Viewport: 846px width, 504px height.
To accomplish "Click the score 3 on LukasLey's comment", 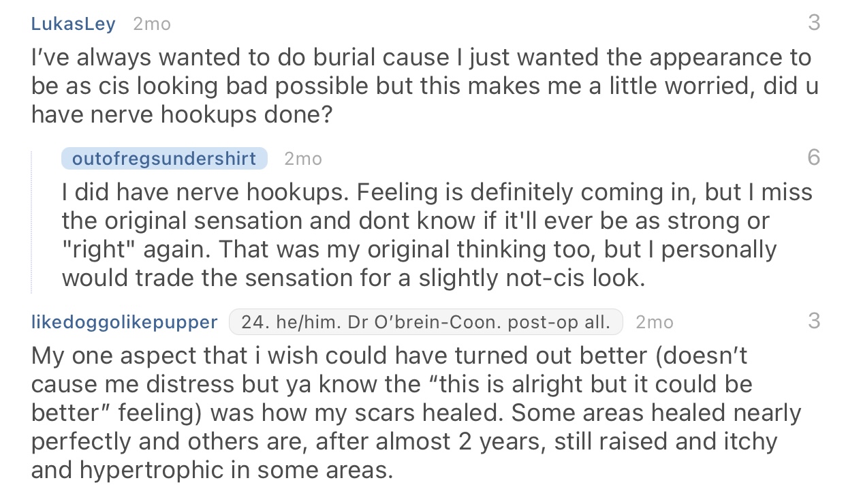I will tap(813, 23).
